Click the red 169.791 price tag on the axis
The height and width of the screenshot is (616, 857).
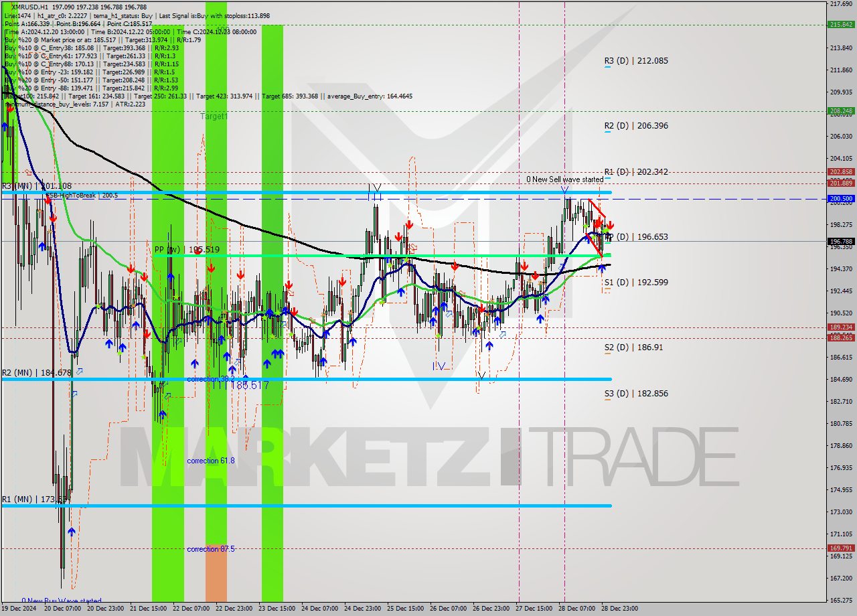pos(841,548)
